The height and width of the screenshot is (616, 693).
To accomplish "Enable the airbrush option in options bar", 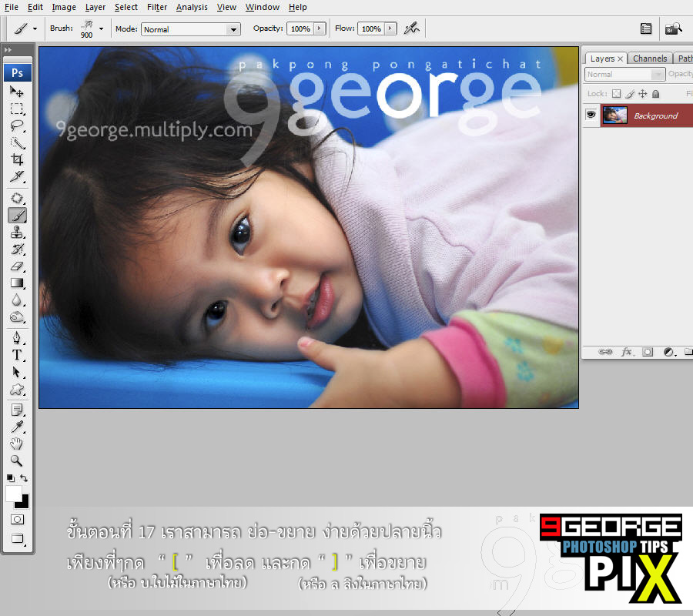I will 412,28.
